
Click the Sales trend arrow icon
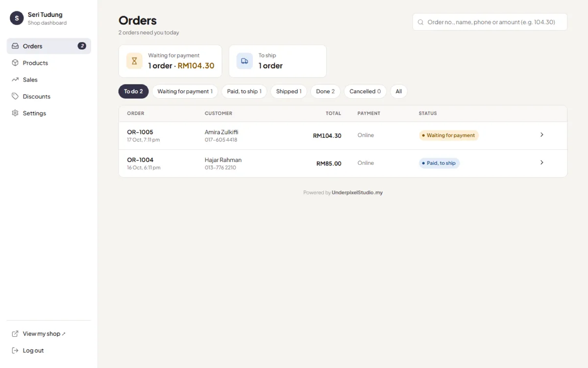coord(15,79)
